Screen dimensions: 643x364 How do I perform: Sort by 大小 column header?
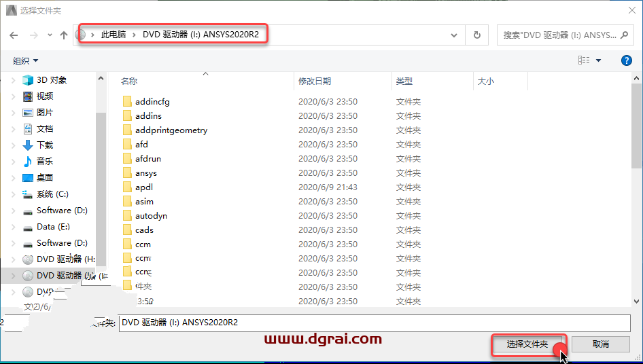(486, 81)
